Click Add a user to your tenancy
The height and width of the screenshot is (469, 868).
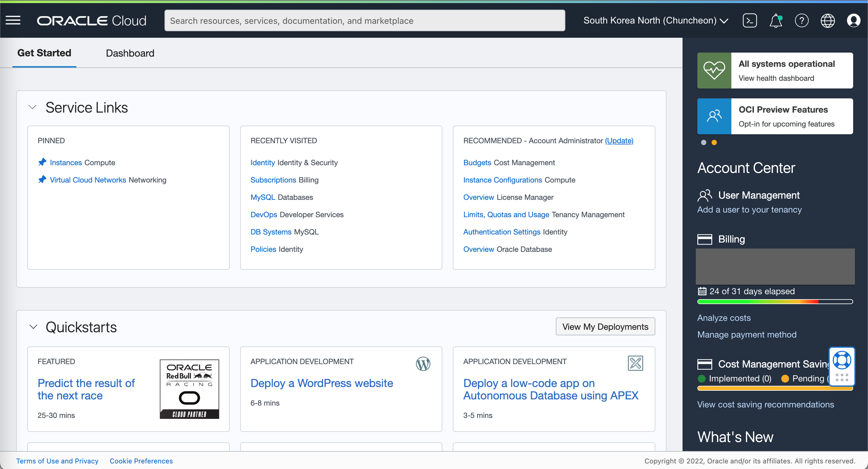point(749,210)
